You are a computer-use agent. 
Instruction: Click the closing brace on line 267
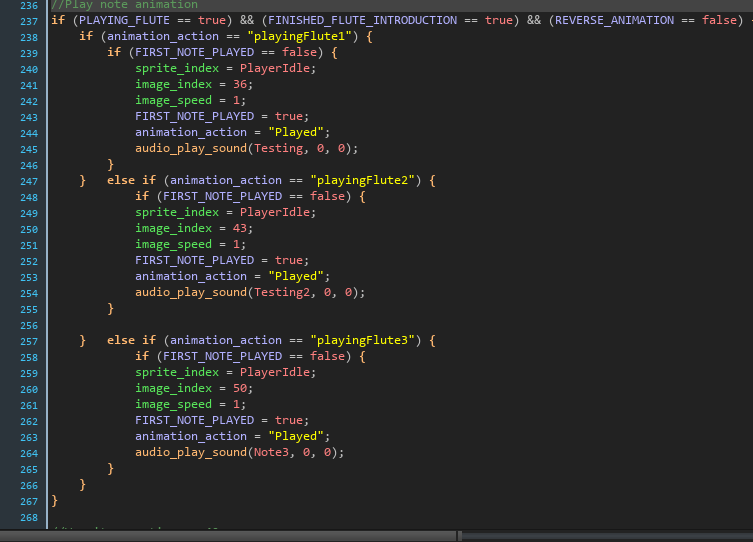[54, 501]
